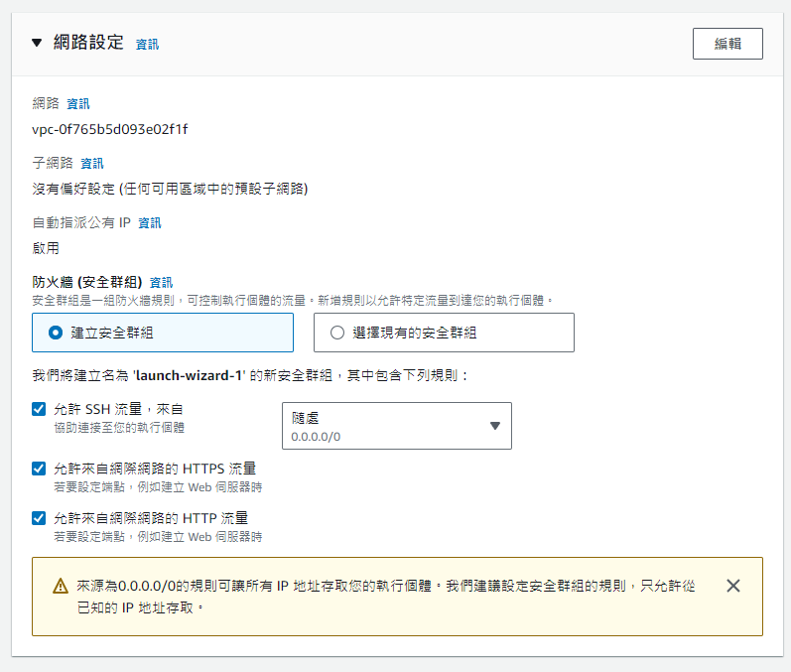Dismiss the 0.0.0.0/0 warning banner

tap(733, 586)
